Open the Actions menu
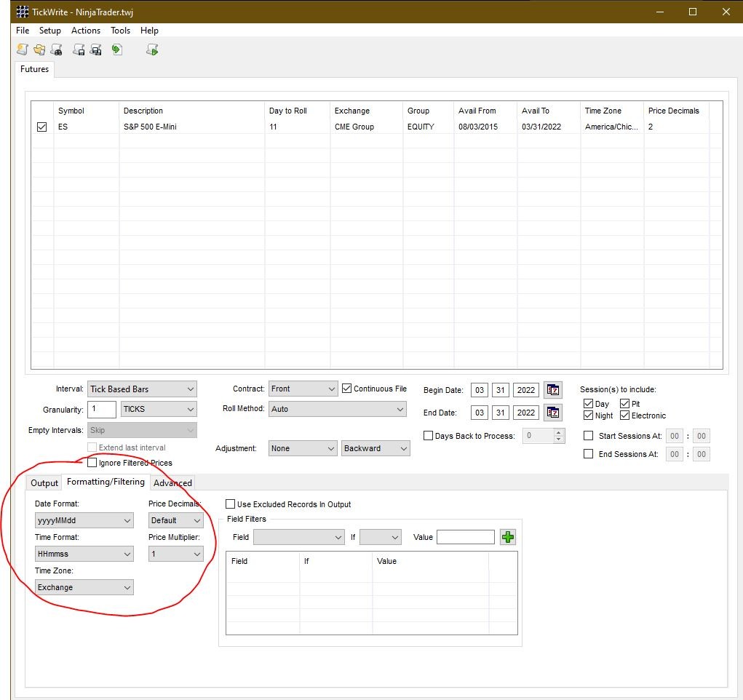Screen dimensions: 743x700 (x=86, y=31)
